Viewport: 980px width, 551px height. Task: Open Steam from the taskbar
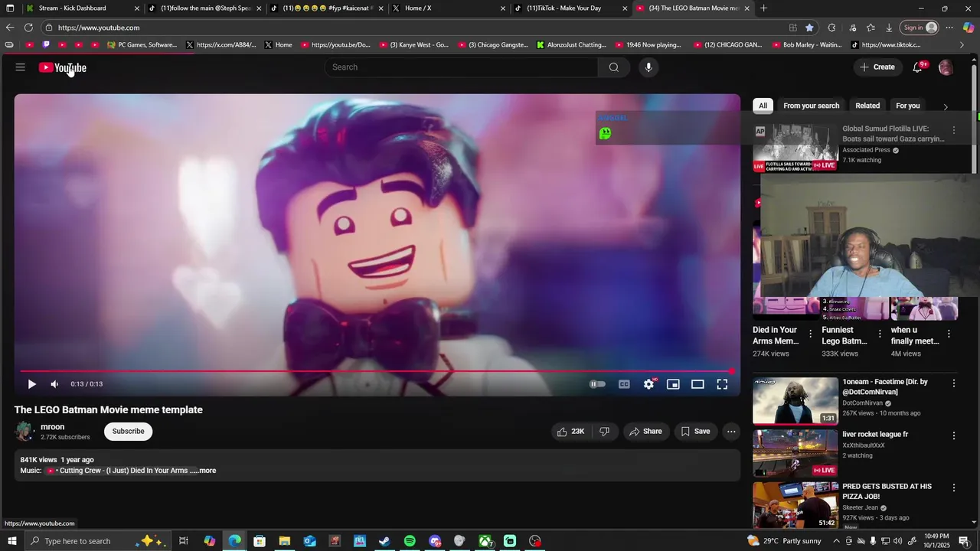tap(384, 541)
